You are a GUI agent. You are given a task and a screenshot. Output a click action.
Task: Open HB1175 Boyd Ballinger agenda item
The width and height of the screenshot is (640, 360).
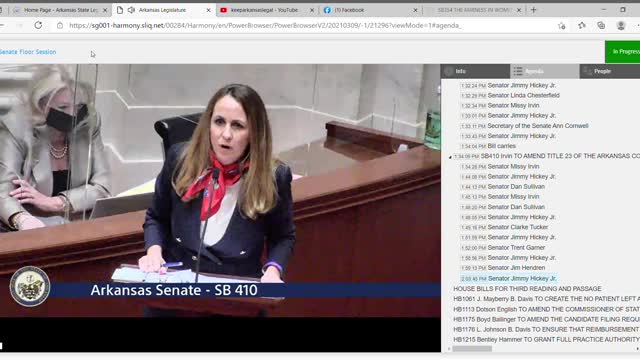click(547, 319)
